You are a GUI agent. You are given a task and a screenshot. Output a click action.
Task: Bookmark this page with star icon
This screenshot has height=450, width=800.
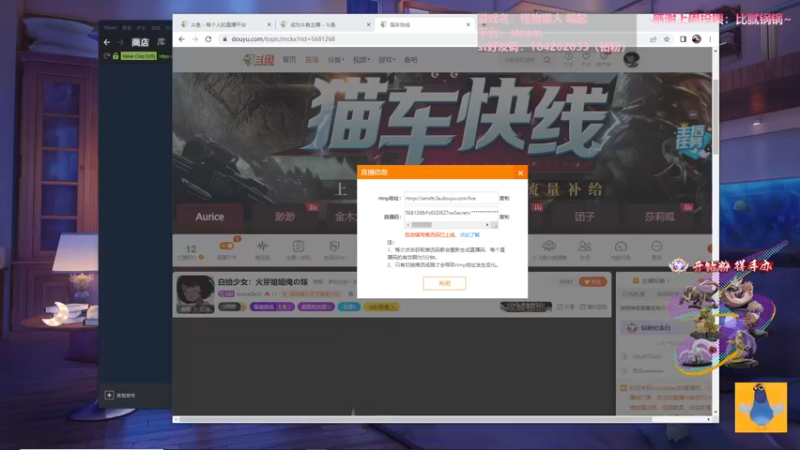tap(666, 39)
